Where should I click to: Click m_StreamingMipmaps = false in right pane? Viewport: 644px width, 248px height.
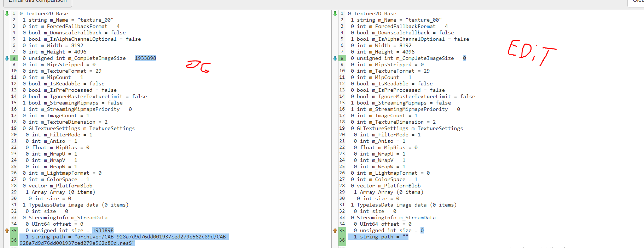pos(401,103)
